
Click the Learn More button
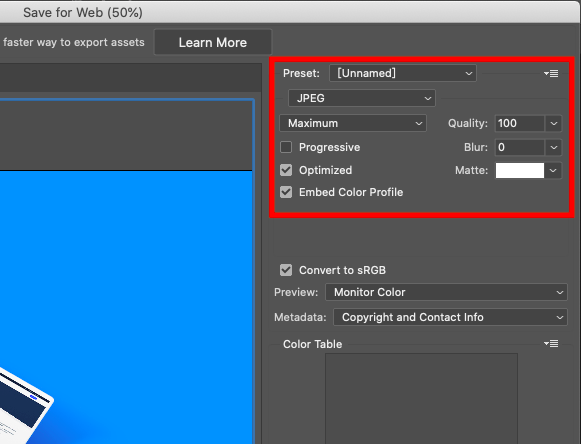tap(213, 42)
